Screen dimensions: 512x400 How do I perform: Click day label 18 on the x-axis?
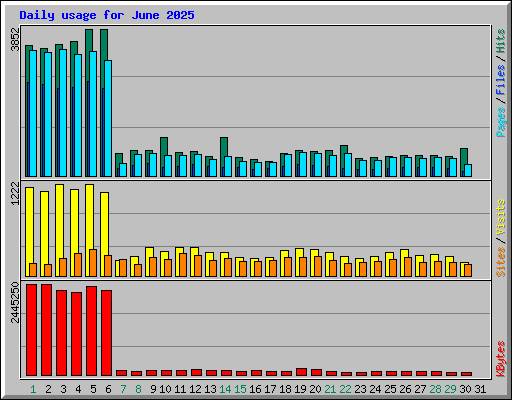pyautogui.click(x=285, y=389)
